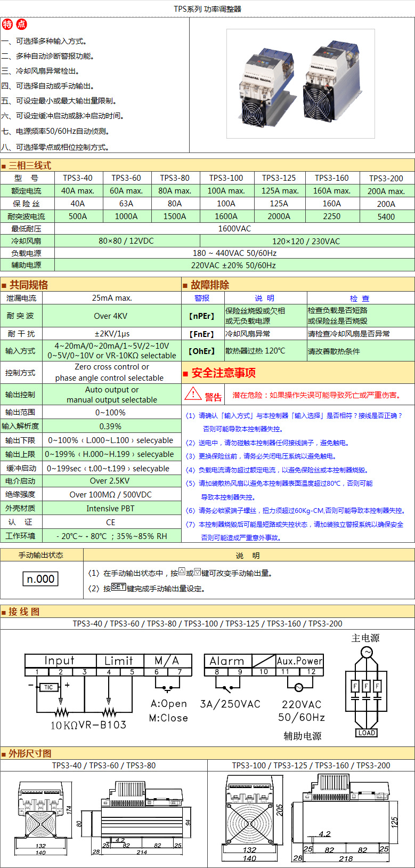Click the 手动输出状态 column header

coord(41,555)
